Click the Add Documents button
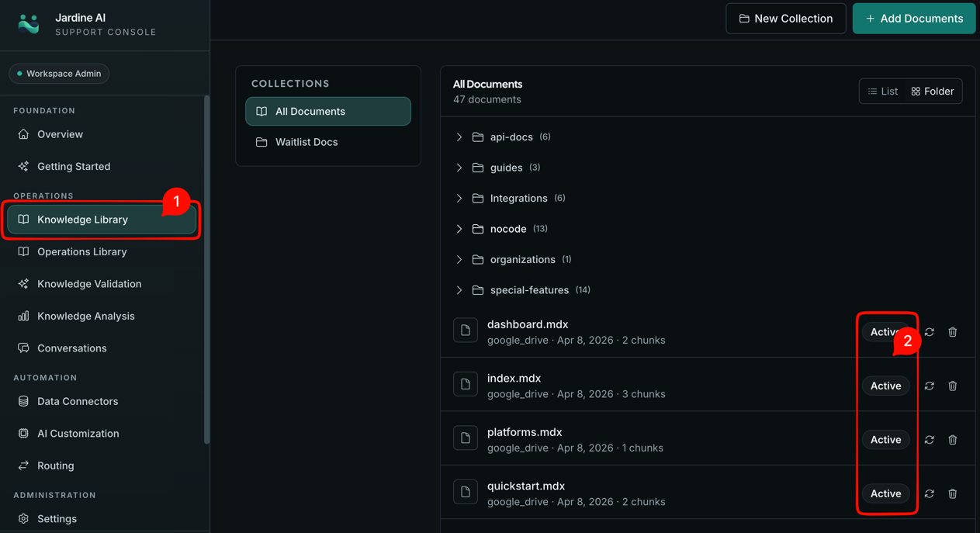Viewport: 980px width, 533px height. click(x=913, y=19)
